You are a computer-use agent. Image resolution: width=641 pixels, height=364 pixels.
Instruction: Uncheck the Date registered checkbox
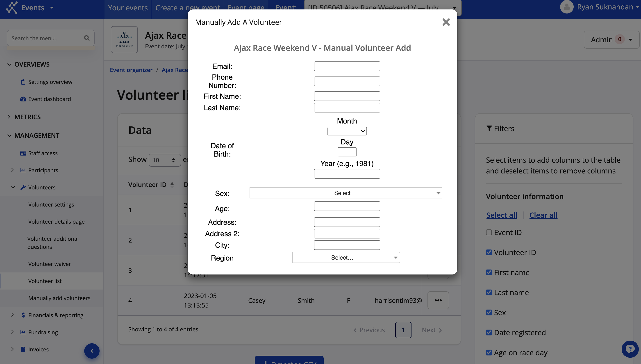(x=489, y=333)
